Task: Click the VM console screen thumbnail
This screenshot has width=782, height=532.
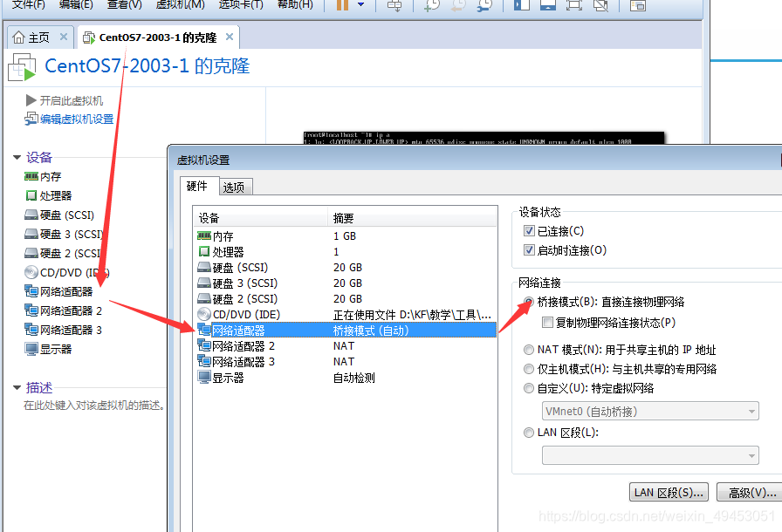Action: 484,138
